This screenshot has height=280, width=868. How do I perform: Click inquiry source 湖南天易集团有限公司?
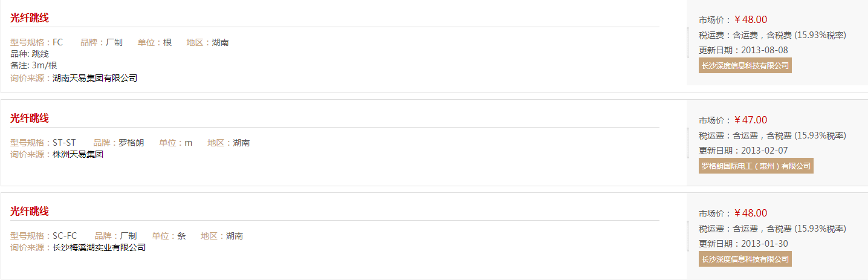tap(95, 78)
